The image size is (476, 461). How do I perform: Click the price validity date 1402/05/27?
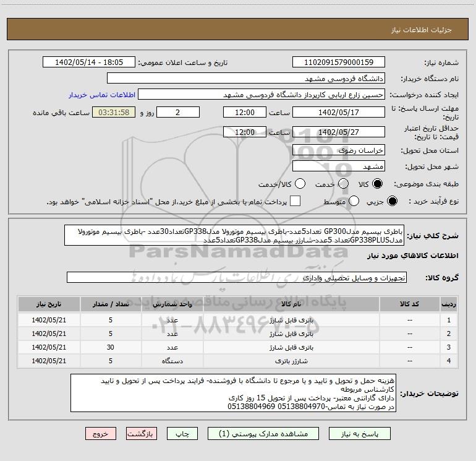pos(339,132)
